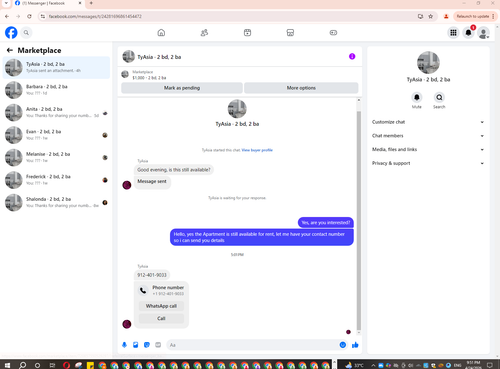The image size is (500, 369).
Task: Open the Marketplace tab icon
Action: coord(290,33)
